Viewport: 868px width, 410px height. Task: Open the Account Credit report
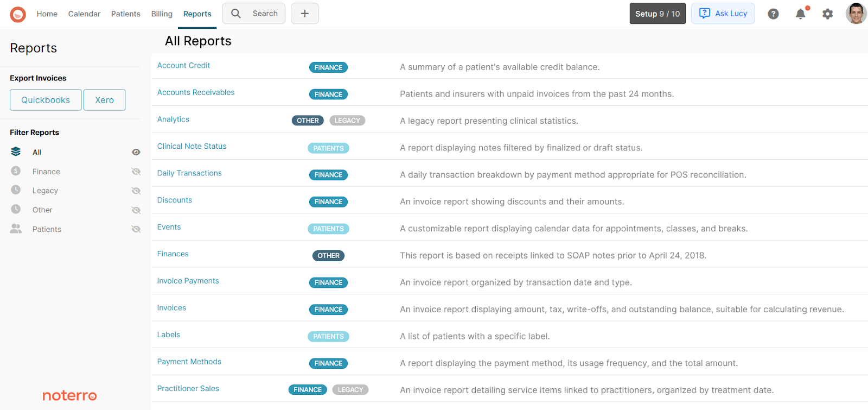coord(183,65)
